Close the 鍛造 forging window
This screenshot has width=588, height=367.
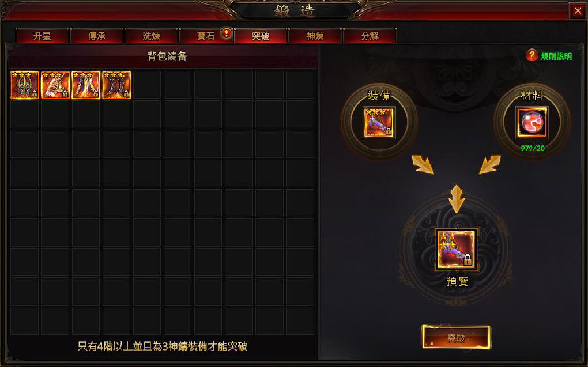pyautogui.click(x=578, y=11)
